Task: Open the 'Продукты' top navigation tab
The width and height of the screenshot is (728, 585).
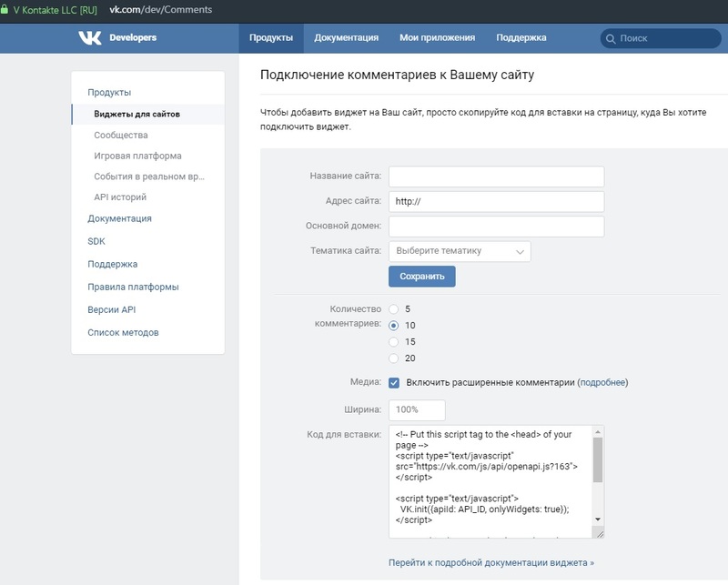Action: (271, 38)
